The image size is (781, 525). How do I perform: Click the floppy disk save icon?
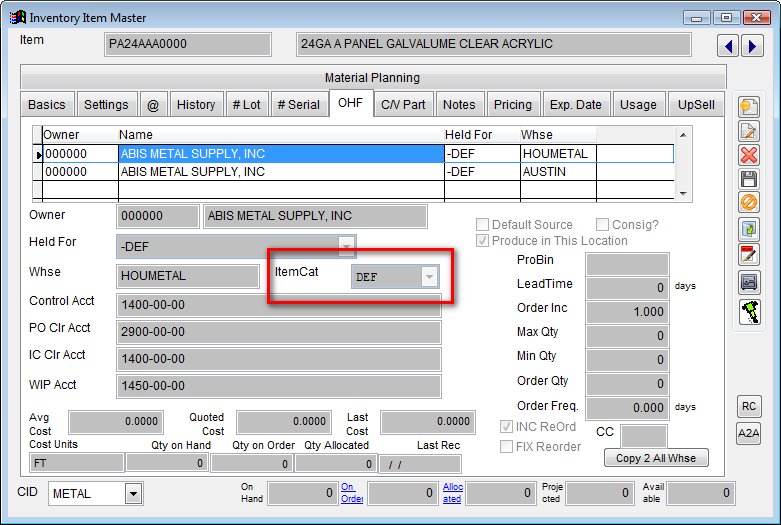[x=748, y=179]
